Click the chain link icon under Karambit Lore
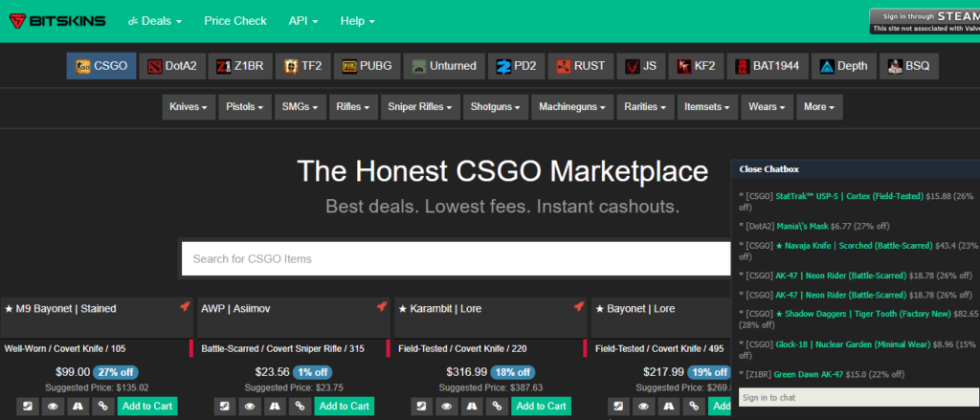Screen dimensions: 980x420 pyautogui.click(x=496, y=407)
